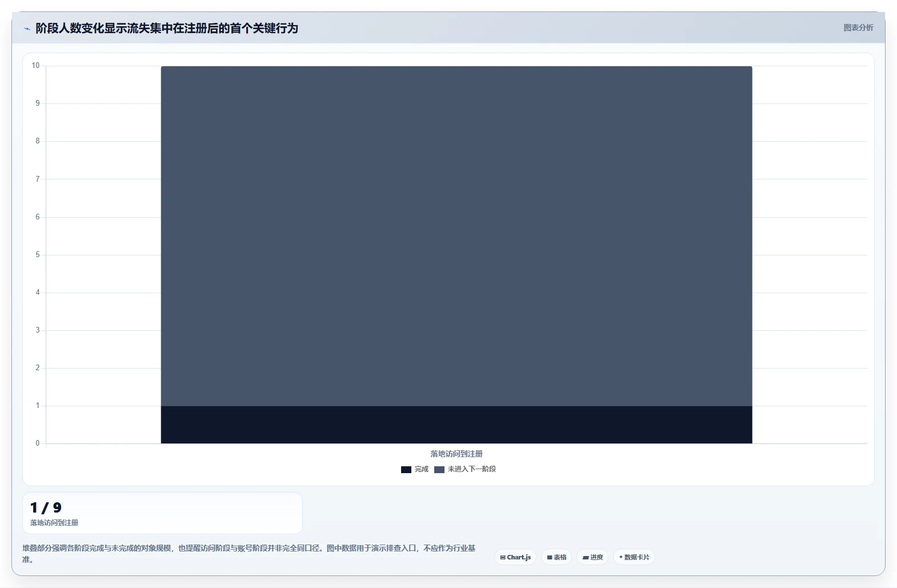The height and width of the screenshot is (588, 897).
Task: Click the 落地访问到注册 caption in data card
Action: 54,523
